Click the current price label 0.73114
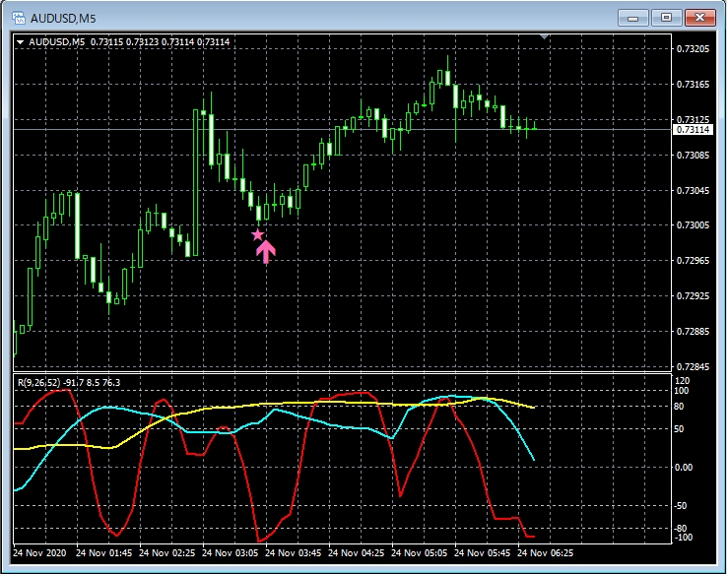The height and width of the screenshot is (574, 728). (x=693, y=129)
